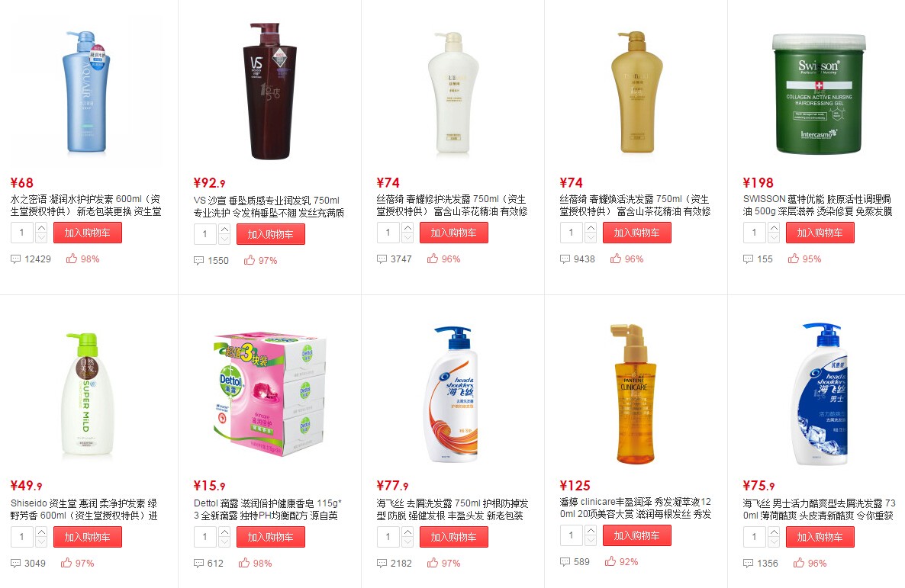Open the SWISSON 500g hair mask title link
The width and height of the screenshot is (905, 588).
pos(817,205)
